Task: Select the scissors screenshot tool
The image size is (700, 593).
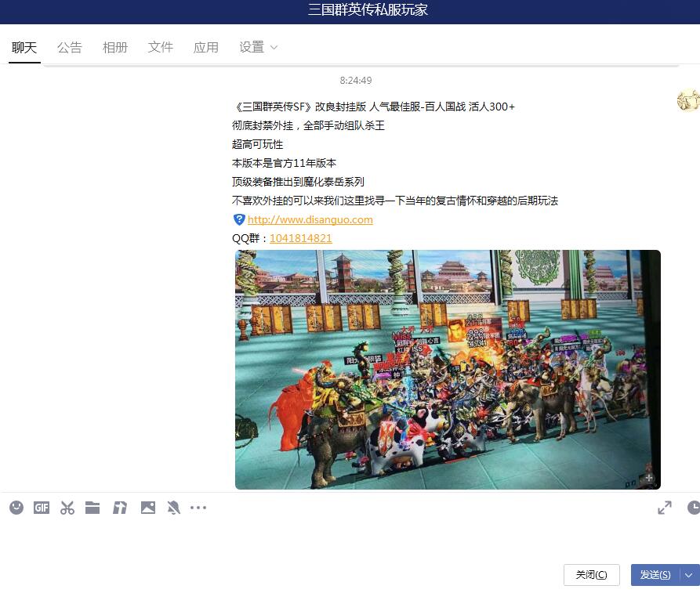Action: click(67, 508)
